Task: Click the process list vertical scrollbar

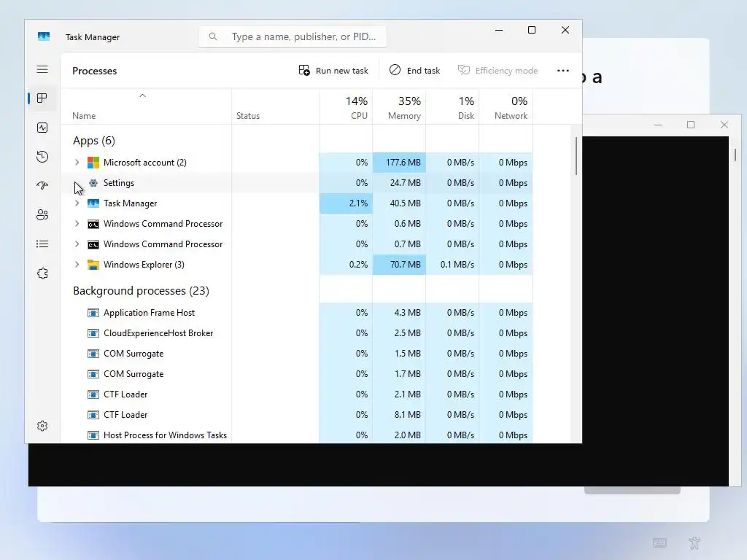Action: [x=576, y=156]
